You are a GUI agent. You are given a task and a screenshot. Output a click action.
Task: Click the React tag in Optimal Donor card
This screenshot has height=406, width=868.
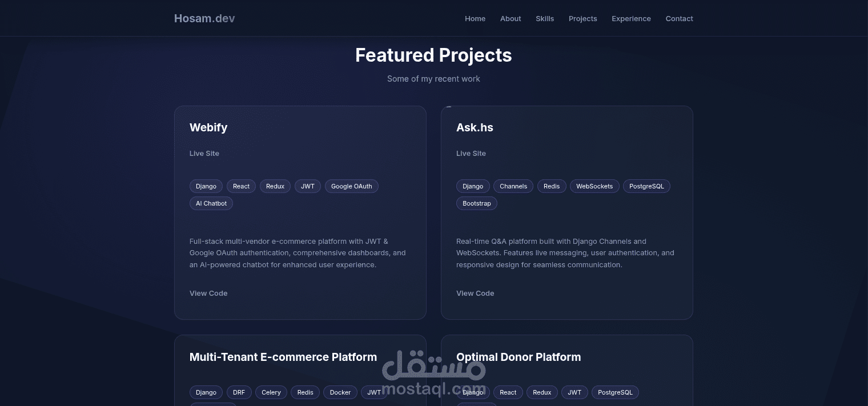tap(508, 392)
